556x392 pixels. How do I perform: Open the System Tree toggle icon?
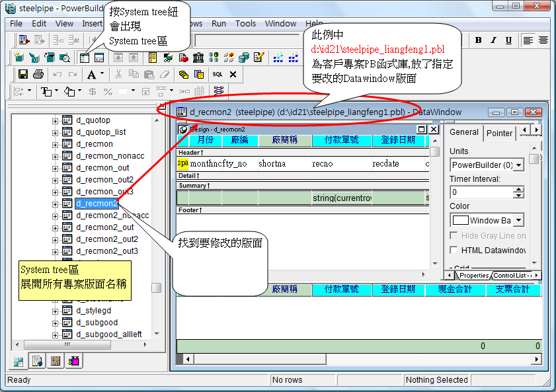tap(85, 58)
